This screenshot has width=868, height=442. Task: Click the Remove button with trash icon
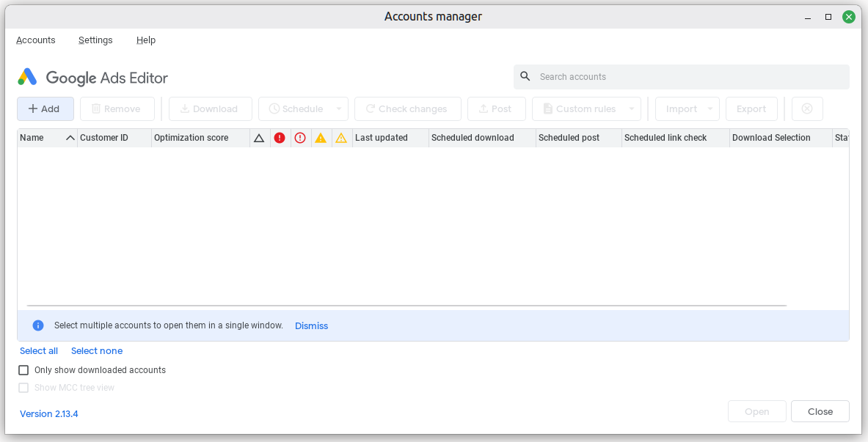pos(117,109)
